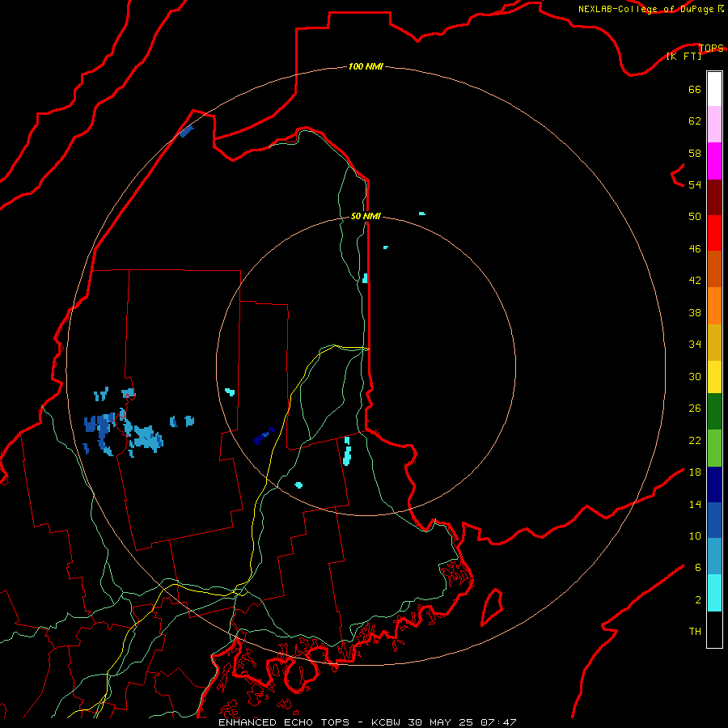Click the legend value 42

click(695, 280)
